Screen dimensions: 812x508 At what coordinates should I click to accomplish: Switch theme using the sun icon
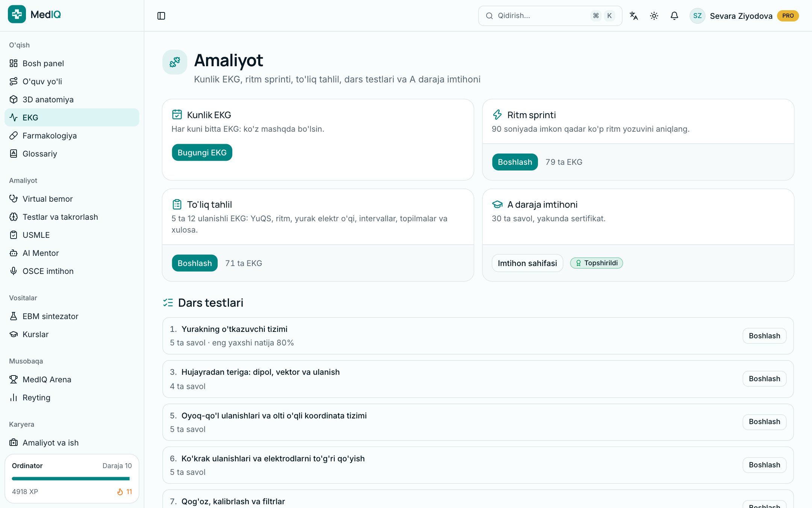coord(654,16)
